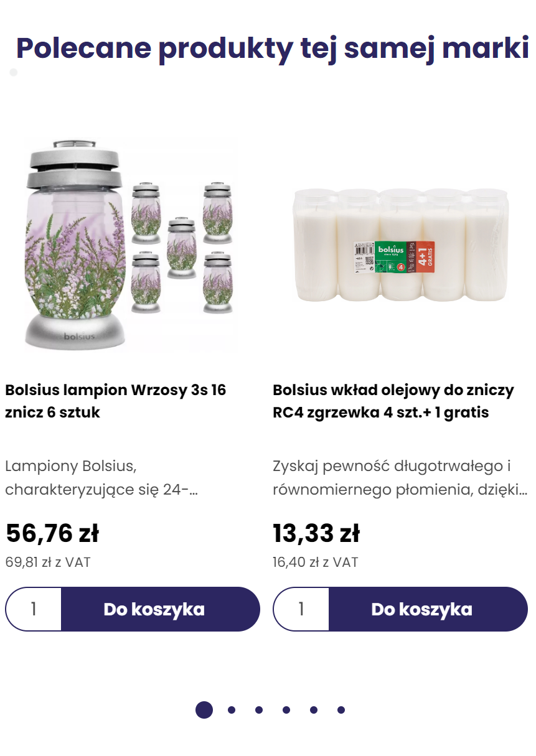Click the 56,76 zł price
536x756 pixels.
coord(52,533)
